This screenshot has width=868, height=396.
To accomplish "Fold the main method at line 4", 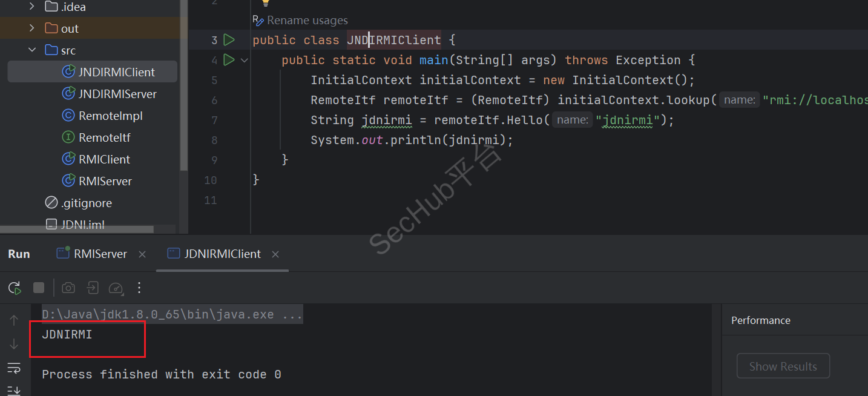I will (x=245, y=60).
